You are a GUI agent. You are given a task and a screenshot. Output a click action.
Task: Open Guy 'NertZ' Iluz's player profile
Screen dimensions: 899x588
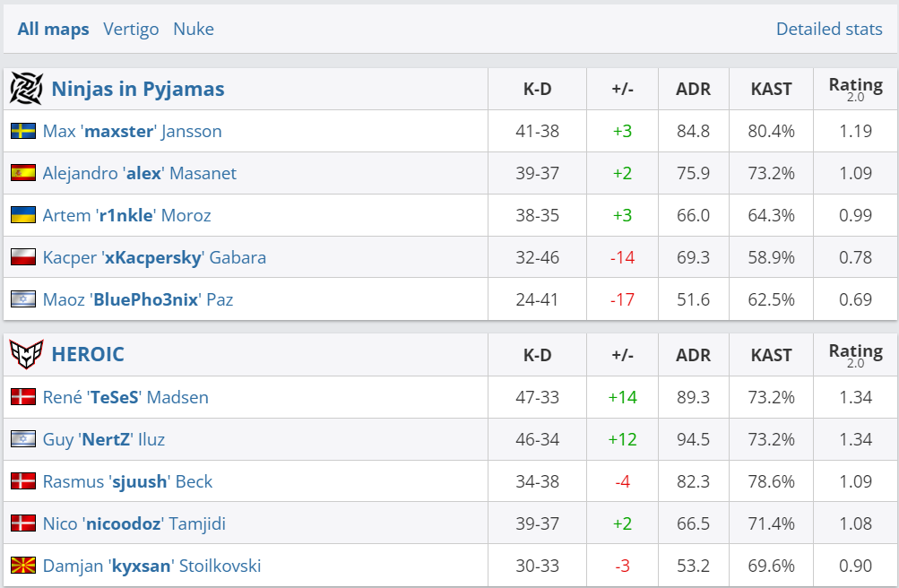(104, 439)
